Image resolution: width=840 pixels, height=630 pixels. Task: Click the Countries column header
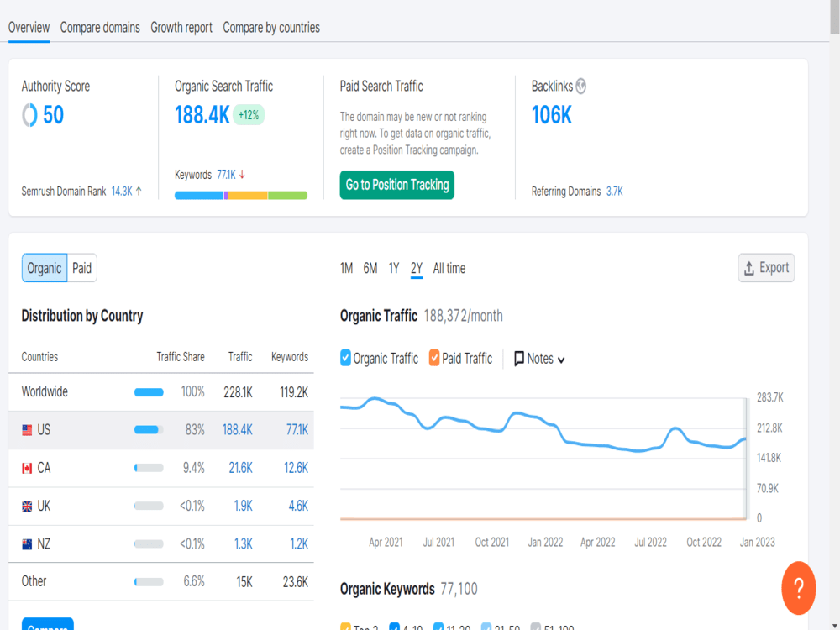pos(39,357)
